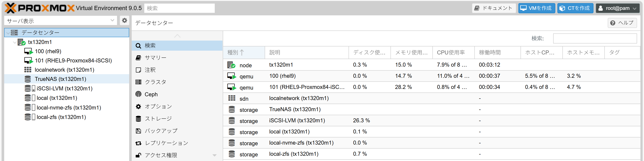This screenshot has width=644, height=161.
Task: Expand the アクセス権限 submenu arrow
Action: (x=215, y=155)
